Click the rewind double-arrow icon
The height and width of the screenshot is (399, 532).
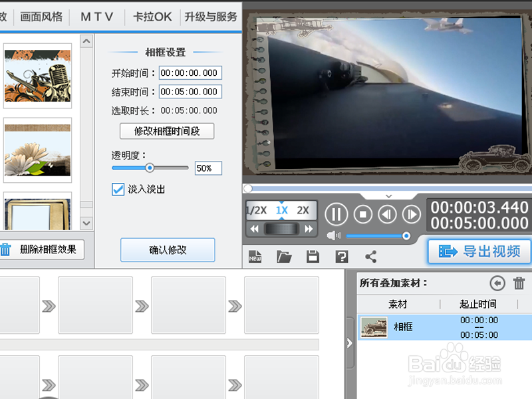255,229
